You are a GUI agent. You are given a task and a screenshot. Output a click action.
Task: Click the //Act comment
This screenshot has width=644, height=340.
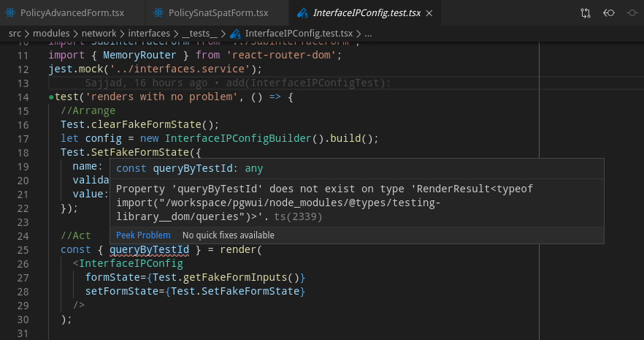click(76, 236)
